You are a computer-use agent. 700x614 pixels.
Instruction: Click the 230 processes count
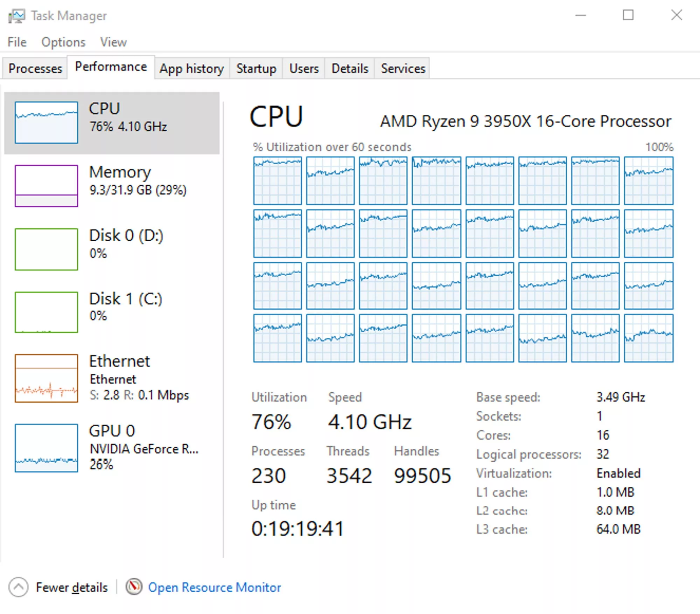click(269, 476)
